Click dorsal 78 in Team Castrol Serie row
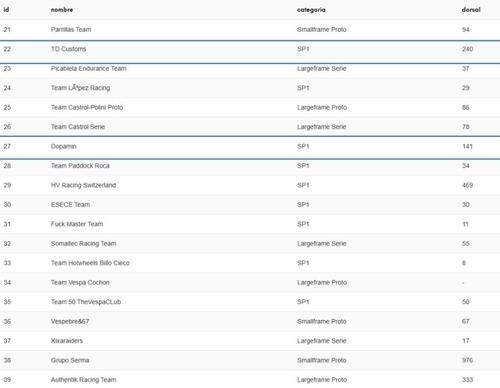Screen dimensions: 500x388 (x=466, y=127)
